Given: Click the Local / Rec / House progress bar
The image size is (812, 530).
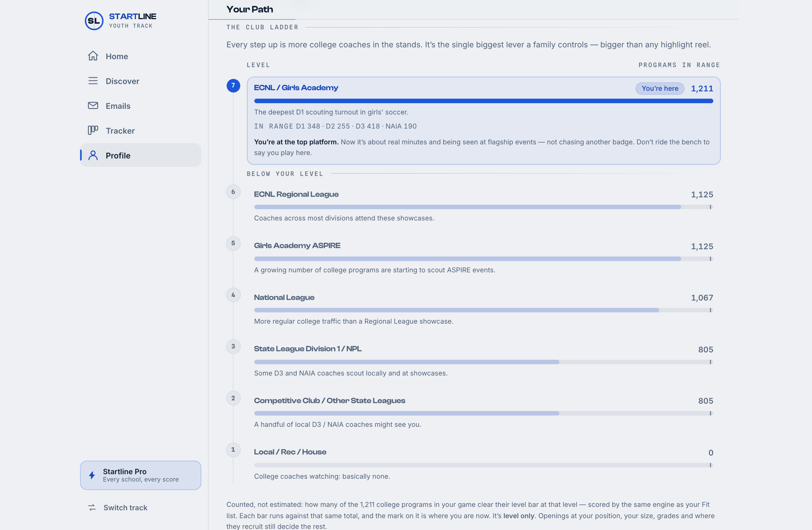Looking at the screenshot, I should (x=484, y=465).
